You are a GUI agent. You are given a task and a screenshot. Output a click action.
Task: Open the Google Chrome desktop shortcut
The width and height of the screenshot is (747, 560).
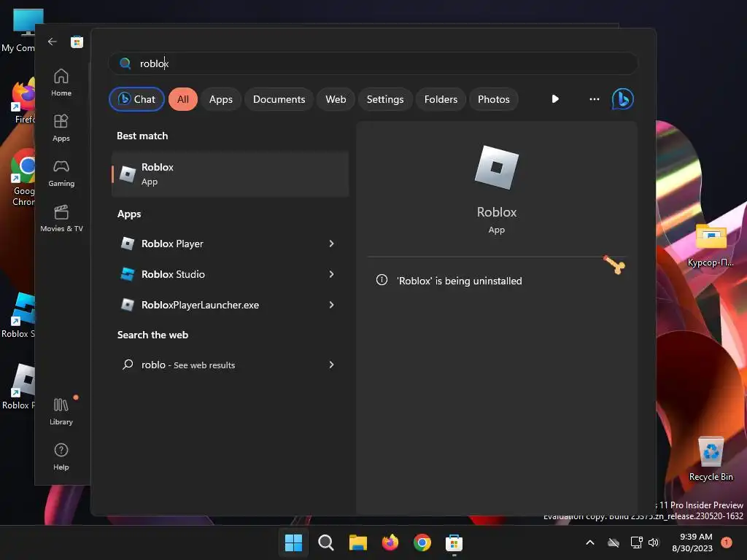click(x=23, y=178)
